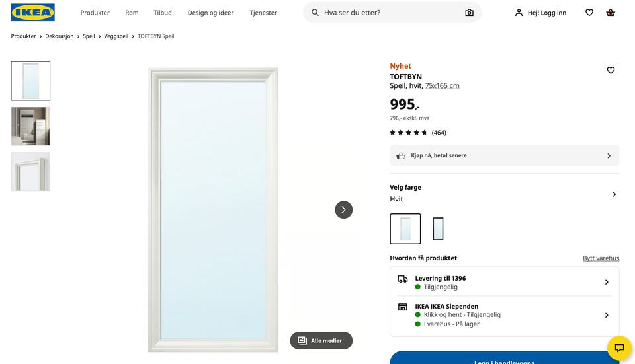Open visual search camera icon

point(469,13)
